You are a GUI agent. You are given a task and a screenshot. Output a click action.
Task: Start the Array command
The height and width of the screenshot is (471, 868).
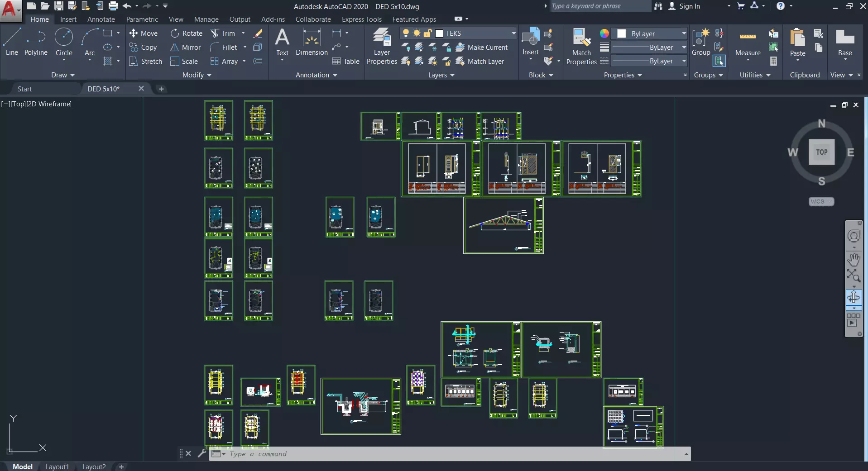pos(224,61)
